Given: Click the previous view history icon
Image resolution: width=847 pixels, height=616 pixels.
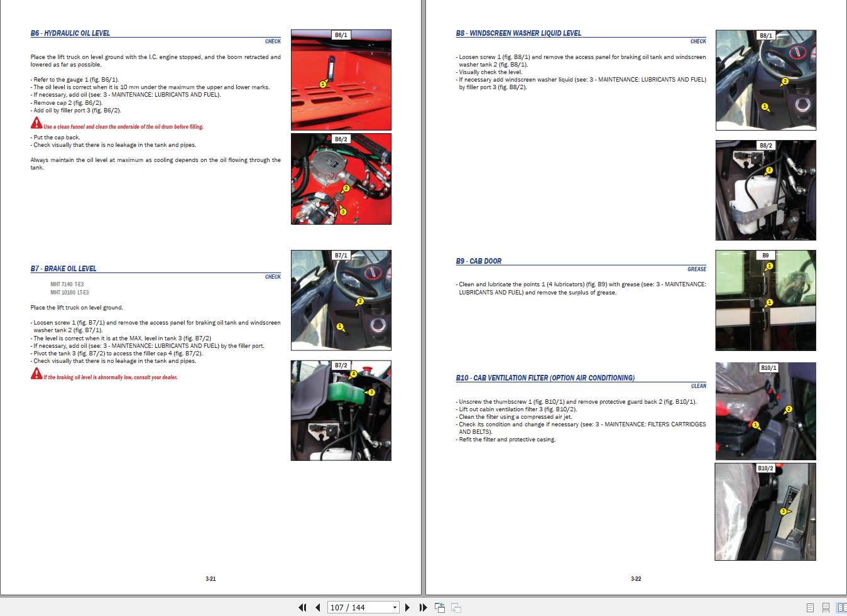Looking at the screenshot, I should coord(440,607).
